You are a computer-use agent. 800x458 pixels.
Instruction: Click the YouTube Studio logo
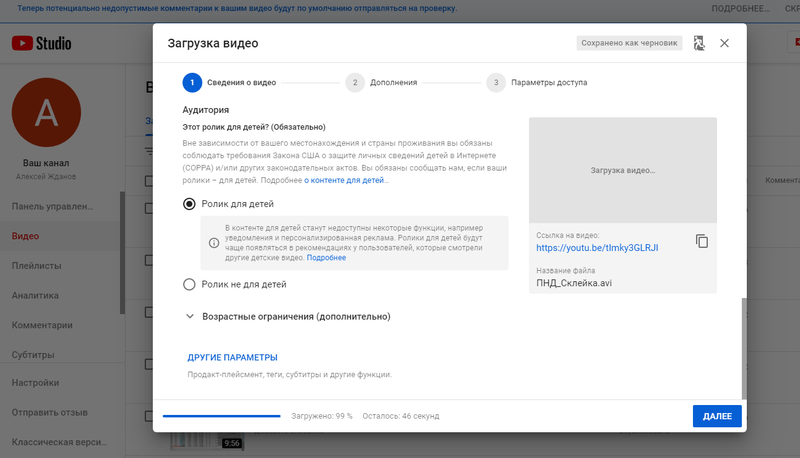41,43
